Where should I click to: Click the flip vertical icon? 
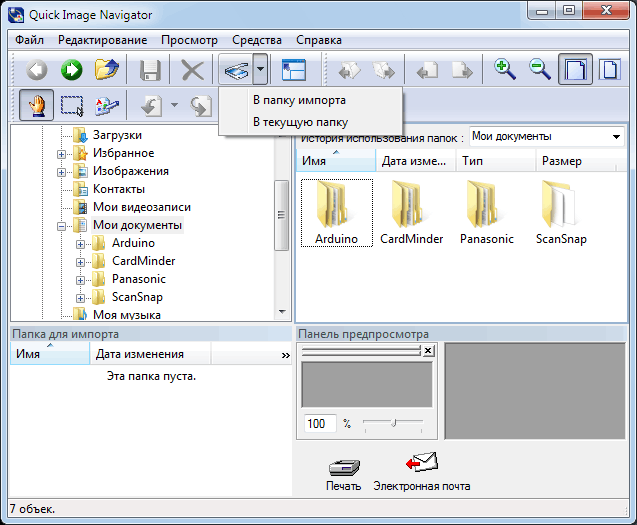pos(384,70)
